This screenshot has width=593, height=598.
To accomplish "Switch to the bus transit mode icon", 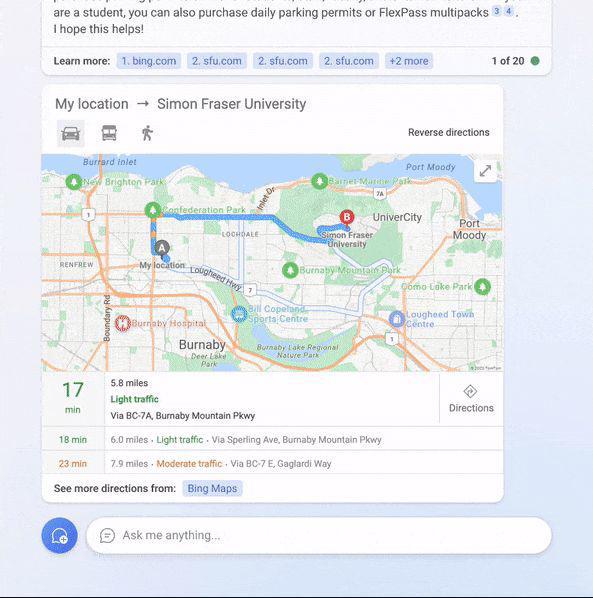I will click(x=109, y=133).
